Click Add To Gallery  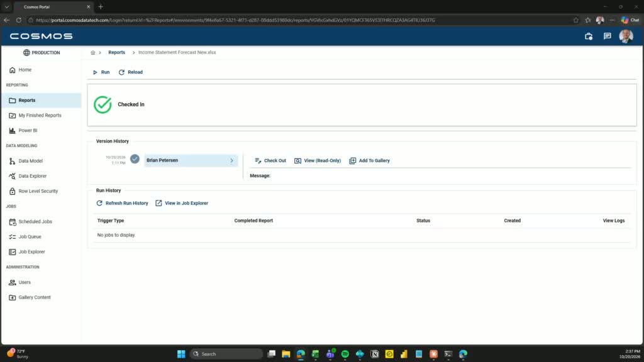pos(369,161)
